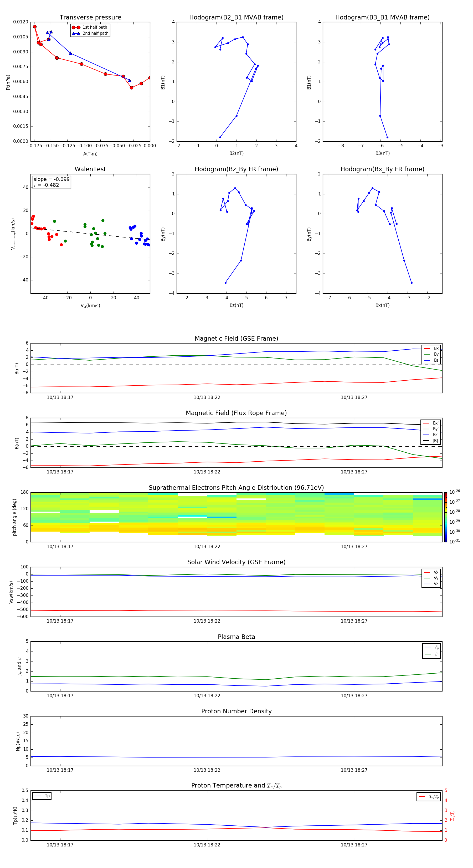Click the 'Bz(nT)' x-axis label
Viewport: 473px width, 868px height.
click(x=236, y=305)
